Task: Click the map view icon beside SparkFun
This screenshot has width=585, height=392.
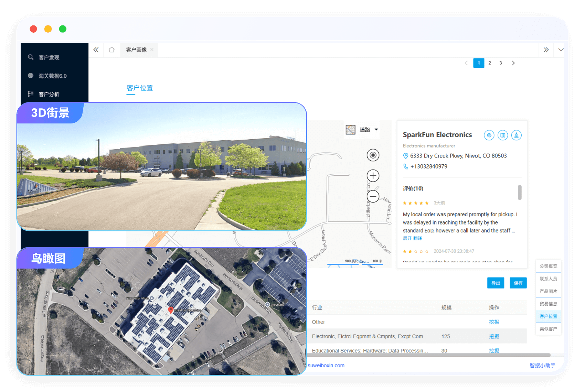Action: (503, 135)
